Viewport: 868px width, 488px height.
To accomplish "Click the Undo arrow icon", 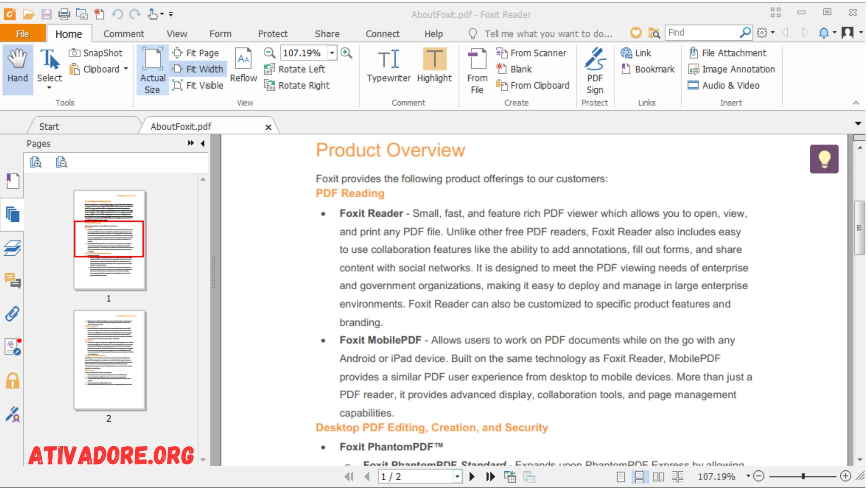I will tap(117, 14).
